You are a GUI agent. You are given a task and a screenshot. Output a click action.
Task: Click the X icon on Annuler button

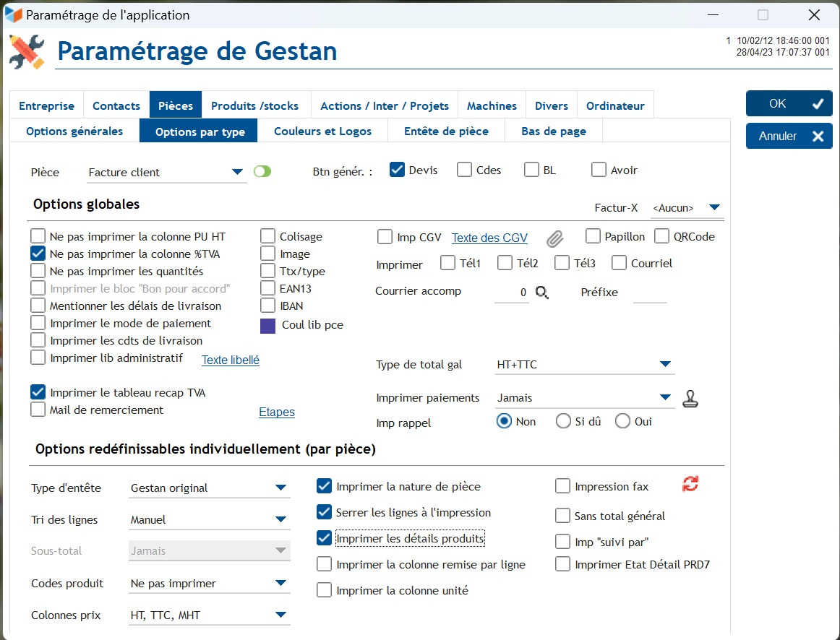[x=818, y=137]
